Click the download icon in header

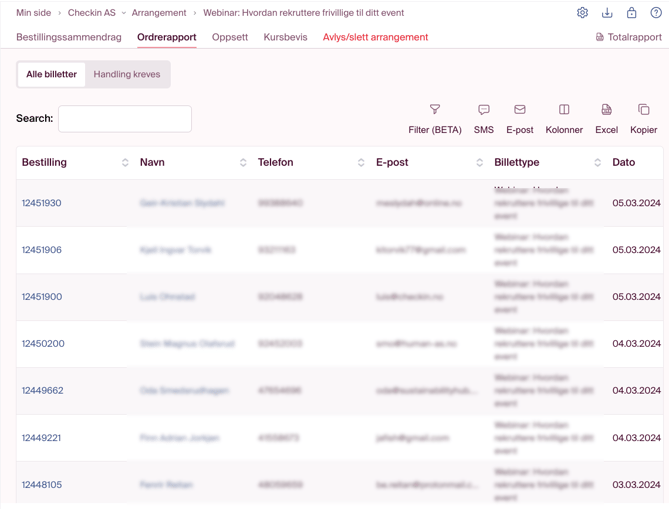point(607,13)
